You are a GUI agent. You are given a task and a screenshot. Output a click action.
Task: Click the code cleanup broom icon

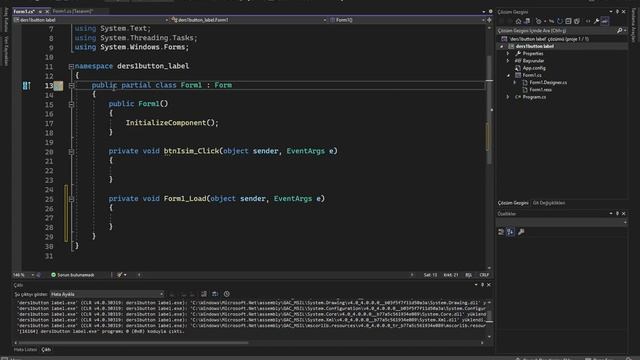120,275
